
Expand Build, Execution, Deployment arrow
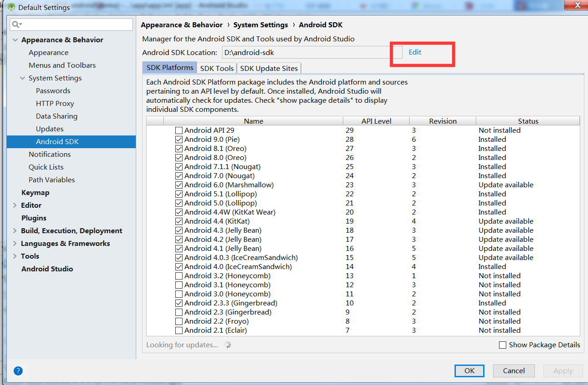15,231
